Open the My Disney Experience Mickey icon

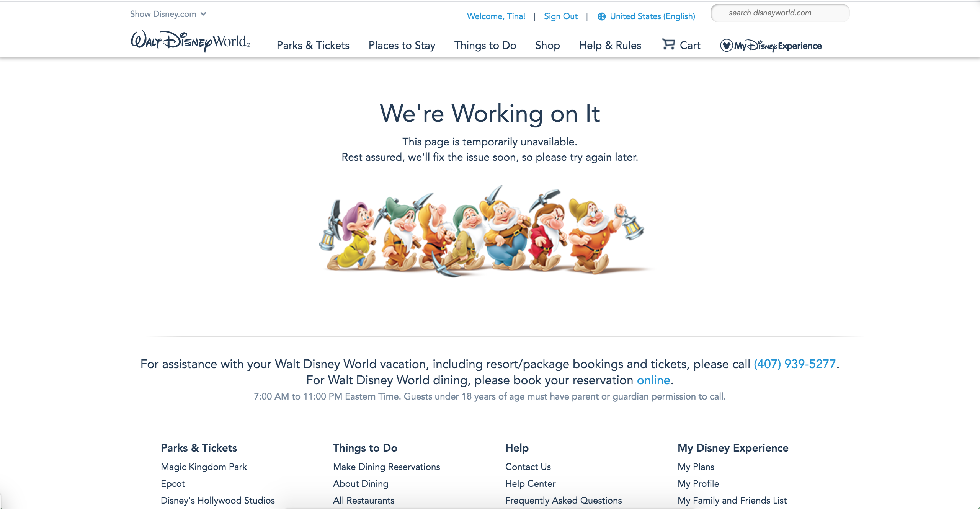click(726, 46)
